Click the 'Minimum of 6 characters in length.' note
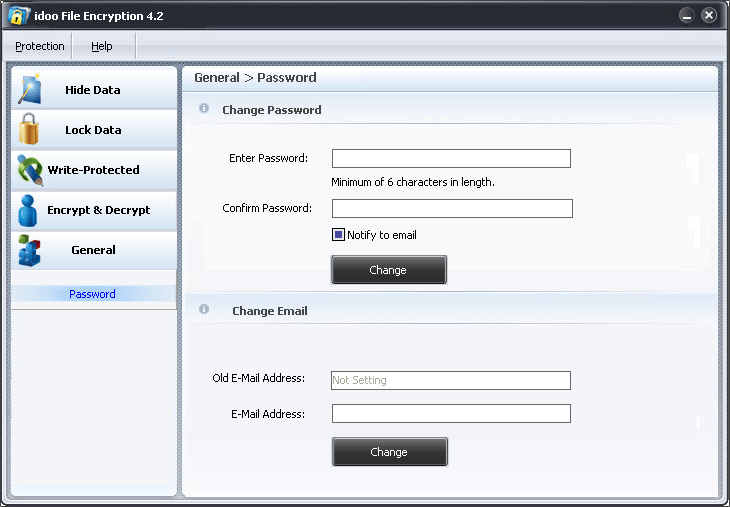 click(413, 182)
